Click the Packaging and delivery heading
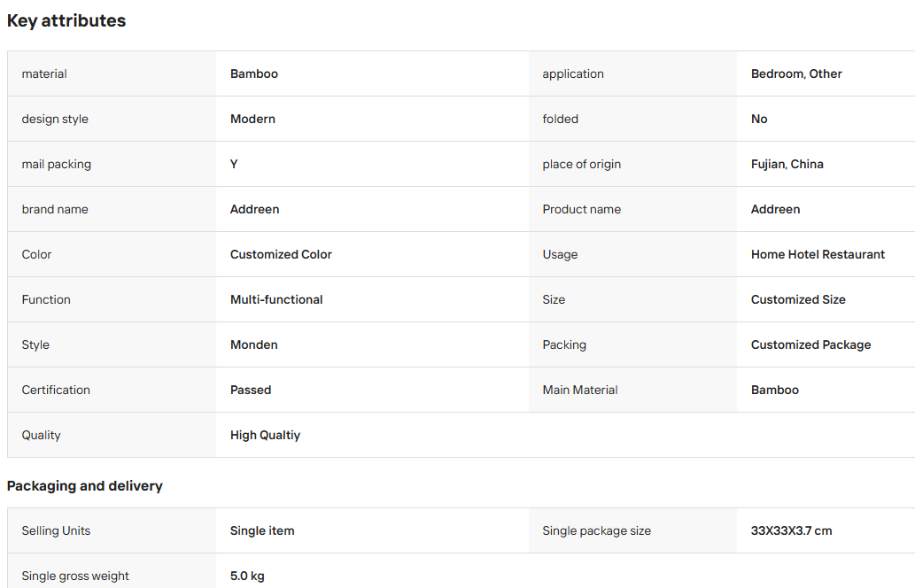The height and width of the screenshot is (588, 915). pyautogui.click(x=85, y=486)
